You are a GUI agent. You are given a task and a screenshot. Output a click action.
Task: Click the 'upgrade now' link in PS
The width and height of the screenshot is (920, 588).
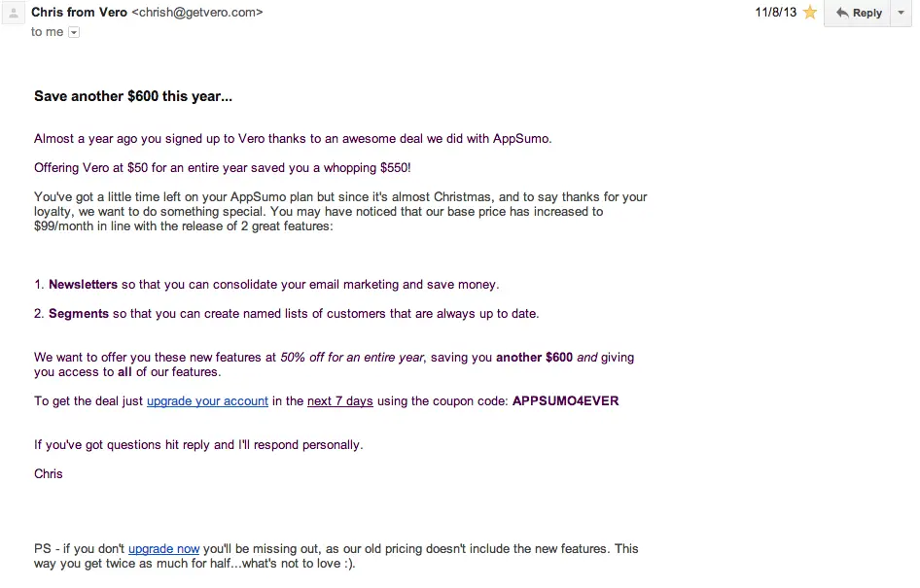coord(163,549)
